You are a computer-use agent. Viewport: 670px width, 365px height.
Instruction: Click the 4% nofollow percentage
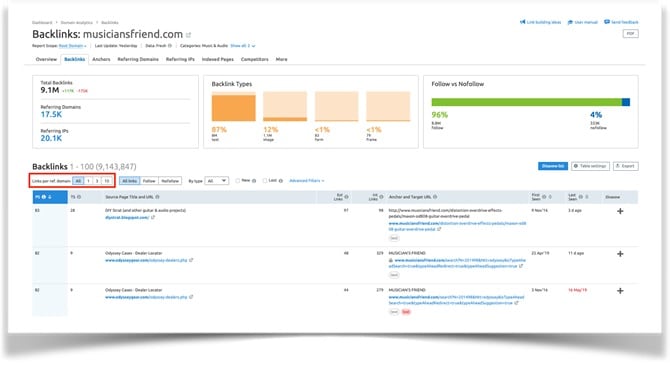click(x=596, y=115)
